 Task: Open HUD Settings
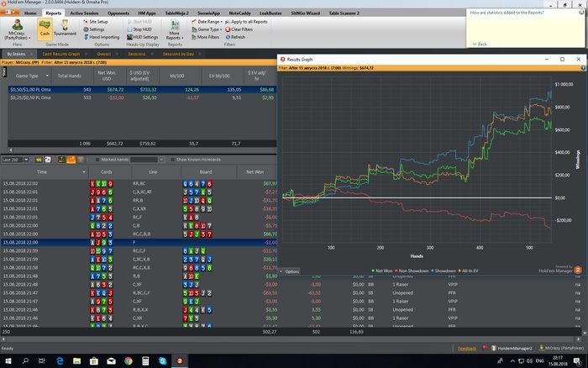pyautogui.click(x=142, y=37)
